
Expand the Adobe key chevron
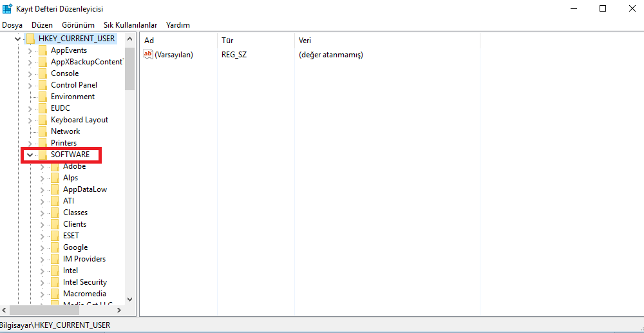(42, 167)
